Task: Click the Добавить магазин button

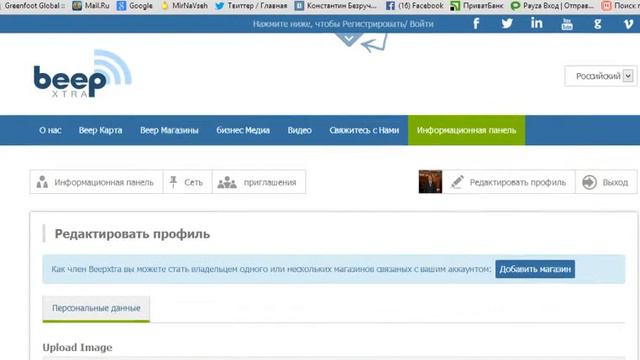Action: point(535,269)
